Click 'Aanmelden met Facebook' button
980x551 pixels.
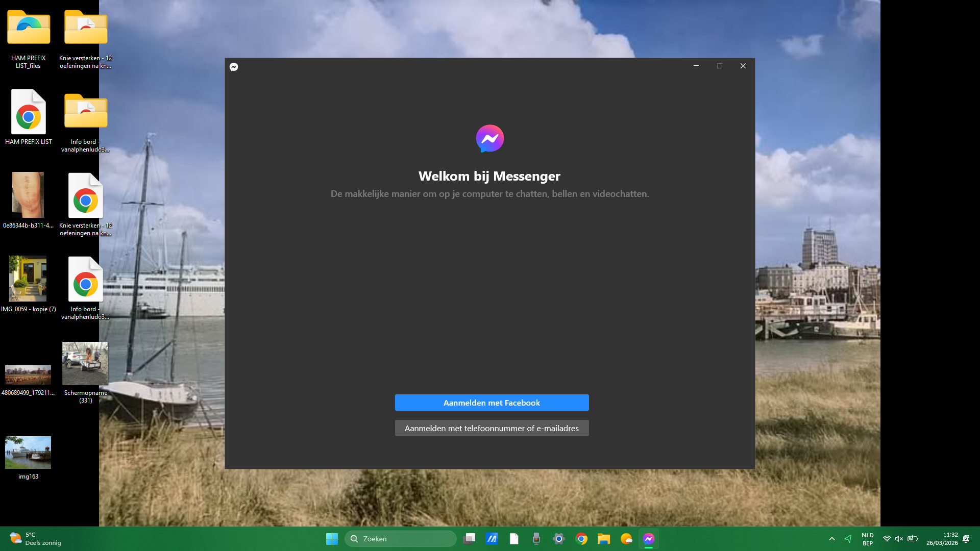click(x=492, y=403)
